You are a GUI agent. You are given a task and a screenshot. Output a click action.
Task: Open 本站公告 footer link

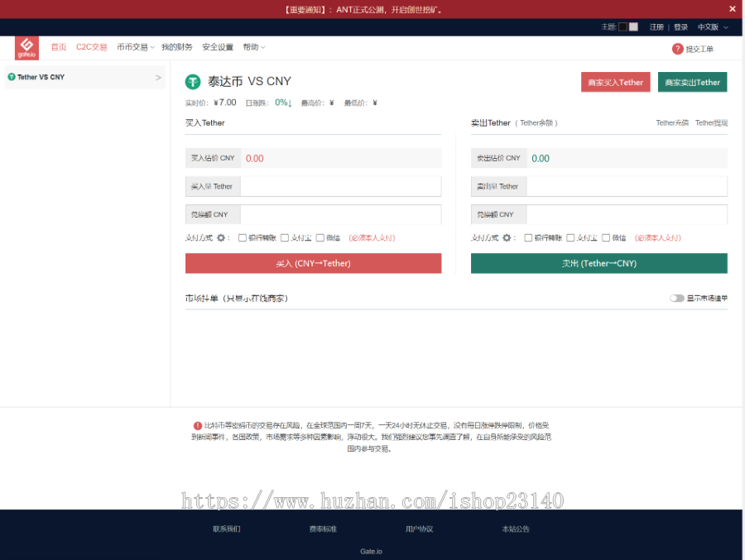(516, 529)
